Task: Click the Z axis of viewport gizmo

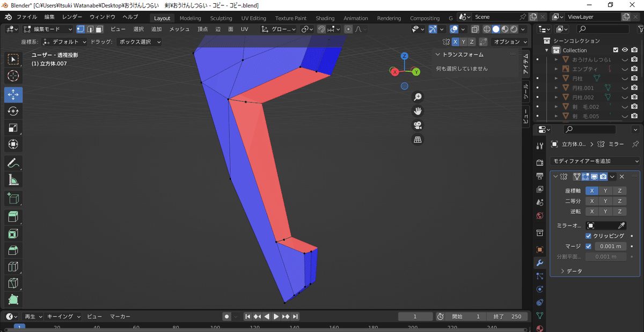Action: [x=404, y=56]
